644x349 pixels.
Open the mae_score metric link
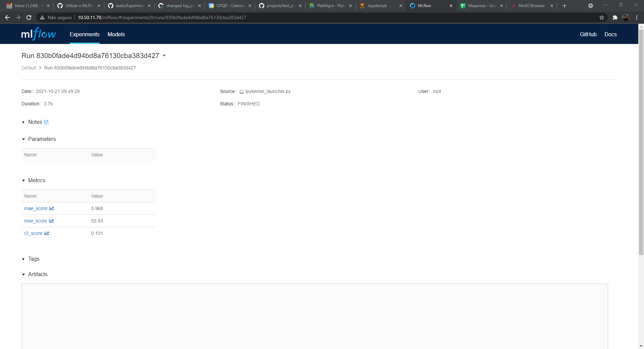click(36, 208)
